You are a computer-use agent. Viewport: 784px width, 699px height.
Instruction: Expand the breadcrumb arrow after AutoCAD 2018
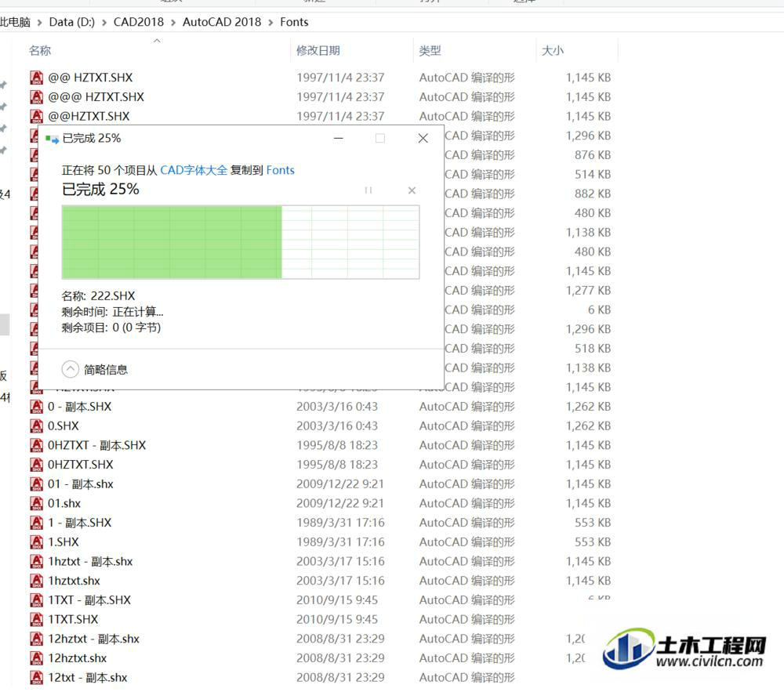270,23
